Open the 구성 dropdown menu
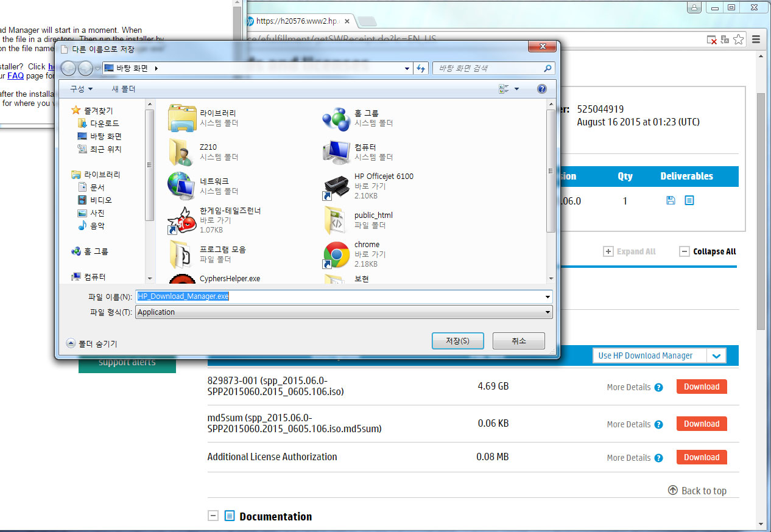 (82, 89)
